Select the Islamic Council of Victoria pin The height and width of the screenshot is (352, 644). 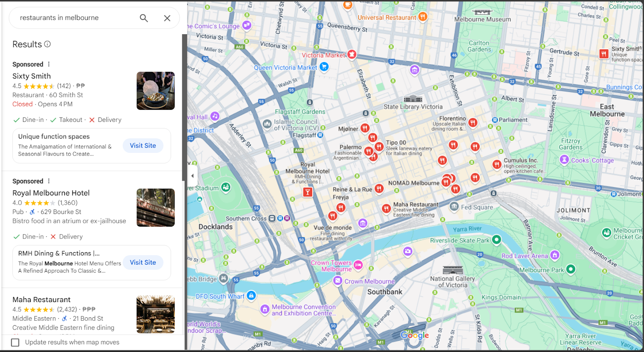[x=267, y=124]
